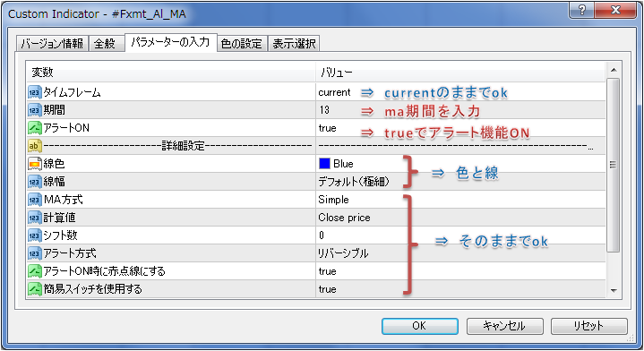This screenshot has width=644, height=351.
Task: Open the バージョン情報 tab
Action: [52, 44]
